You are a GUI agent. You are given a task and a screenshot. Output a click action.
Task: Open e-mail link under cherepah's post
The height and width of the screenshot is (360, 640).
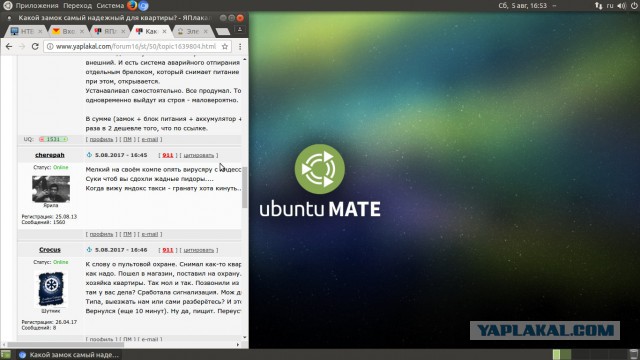[150, 234]
